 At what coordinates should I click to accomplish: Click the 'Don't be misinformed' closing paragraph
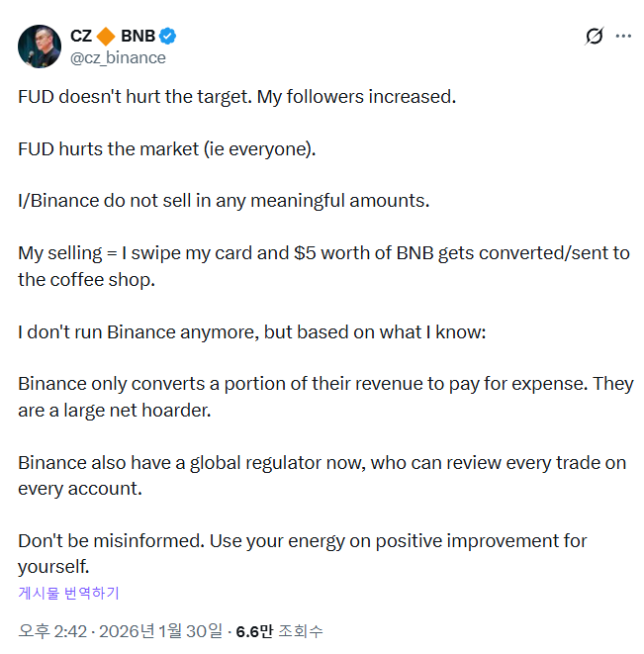tap(302, 541)
